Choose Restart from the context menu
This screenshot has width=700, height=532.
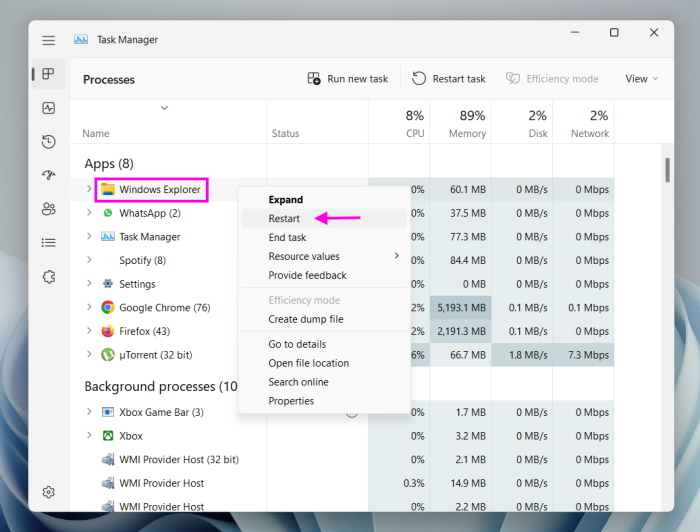point(284,219)
